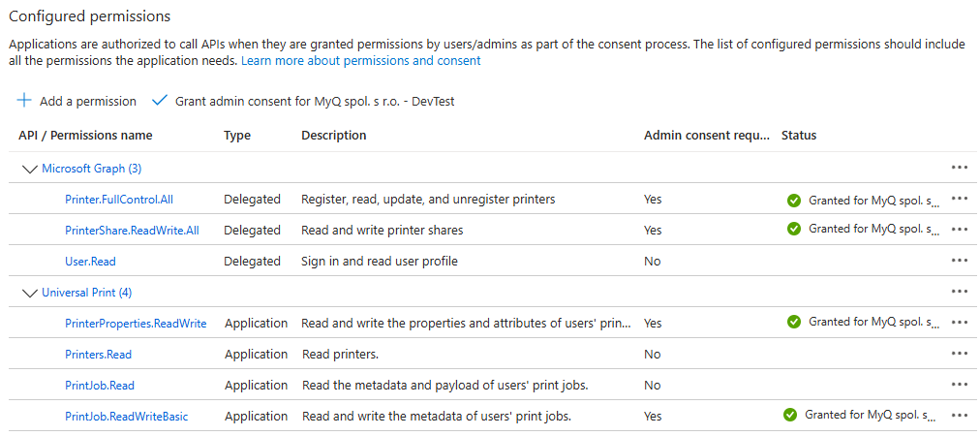980x436 pixels.
Task: Open ellipsis menu for User.Read row
Action: coord(960,261)
